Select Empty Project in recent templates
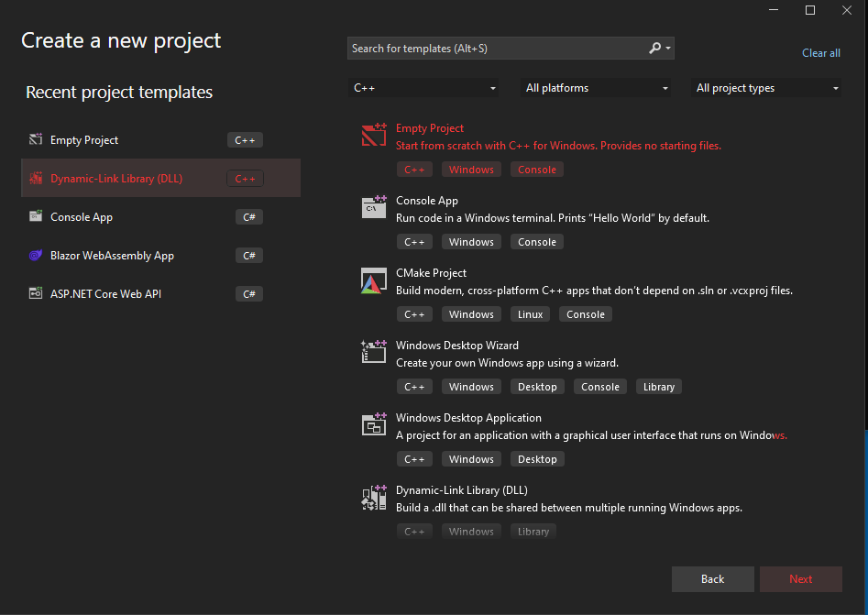The width and height of the screenshot is (868, 615). click(x=160, y=139)
